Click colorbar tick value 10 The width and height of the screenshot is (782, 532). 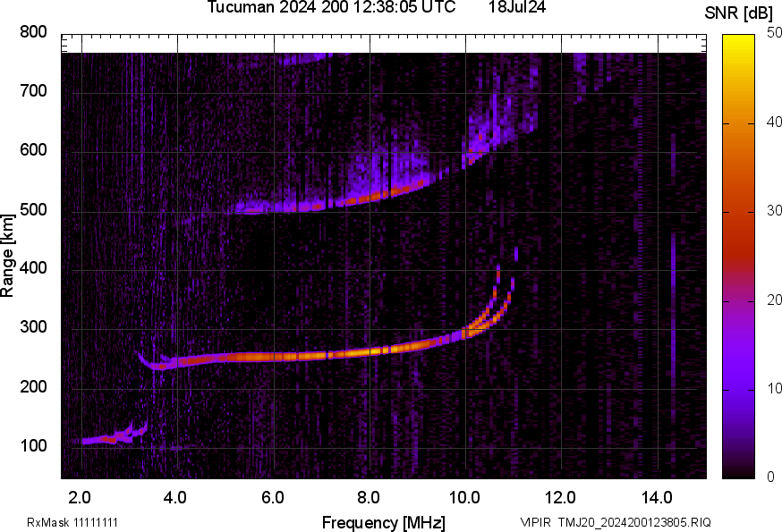[774, 388]
